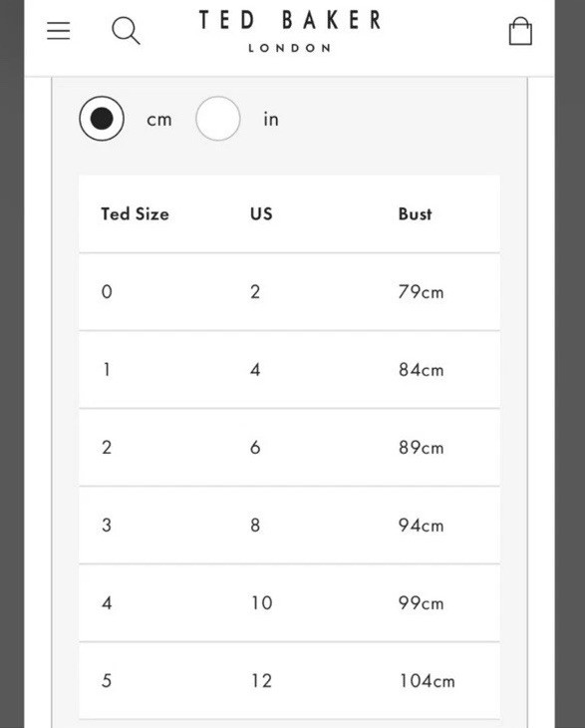The image size is (585, 728).
Task: Click US size 10 cell
Action: pyautogui.click(x=262, y=603)
